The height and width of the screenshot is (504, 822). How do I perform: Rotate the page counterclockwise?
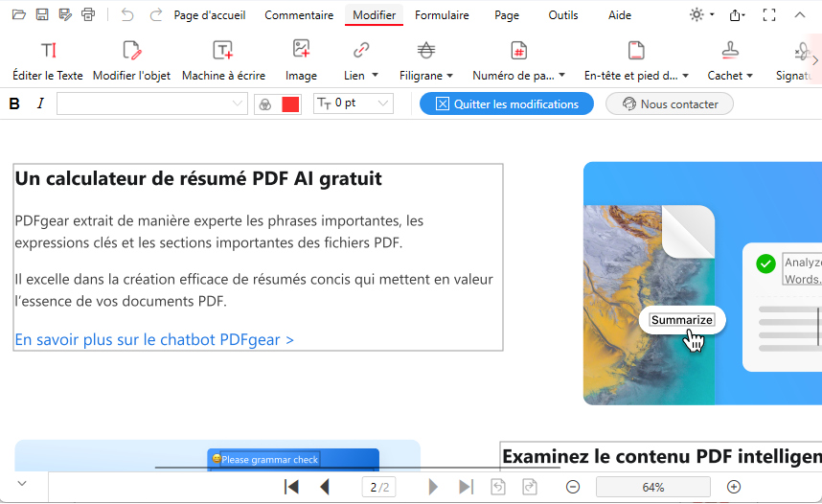(x=498, y=487)
